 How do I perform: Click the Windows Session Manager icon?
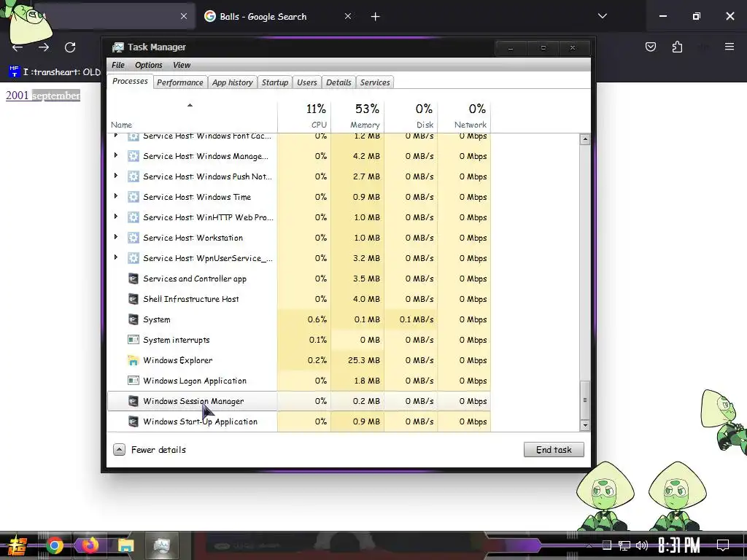pyautogui.click(x=133, y=402)
